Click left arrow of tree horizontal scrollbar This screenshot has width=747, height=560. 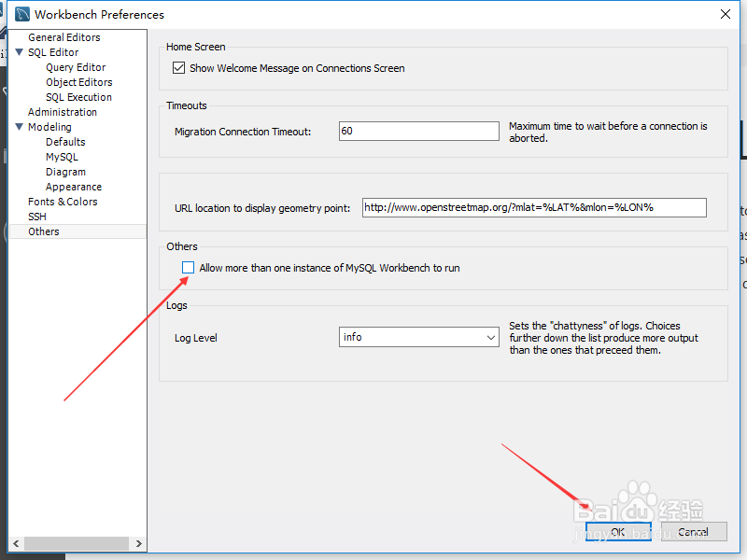click(x=16, y=543)
